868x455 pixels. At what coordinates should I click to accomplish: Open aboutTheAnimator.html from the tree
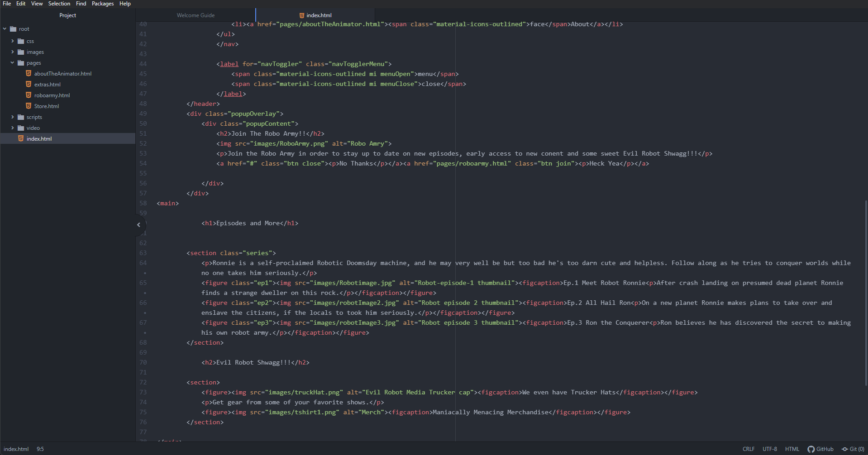click(x=63, y=74)
